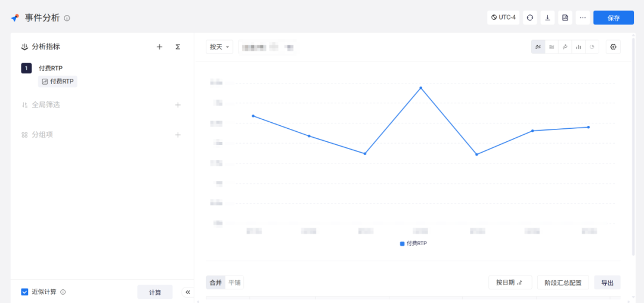Screen dimensions: 644x303
Task: Click the 全局筛选 section label
Action: coord(46,105)
